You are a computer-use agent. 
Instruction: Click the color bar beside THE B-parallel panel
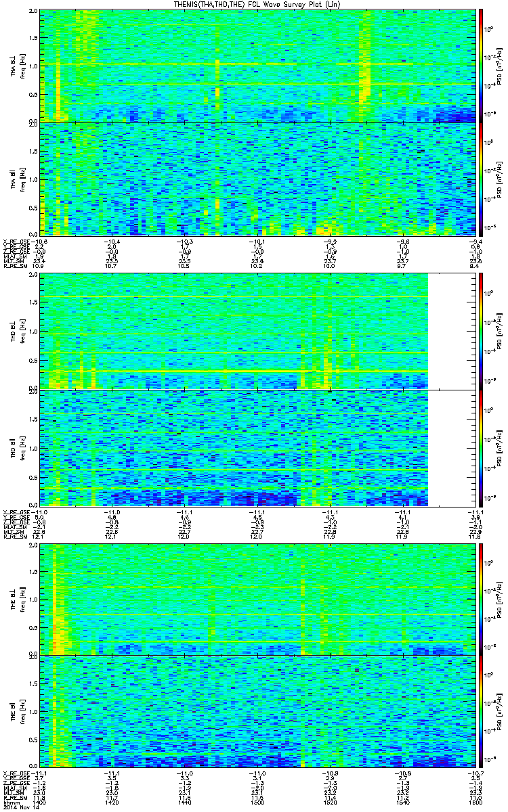coord(481,711)
